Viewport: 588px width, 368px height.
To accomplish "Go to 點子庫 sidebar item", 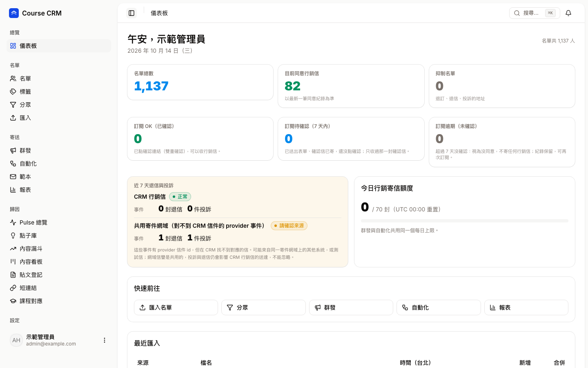I will point(59,236).
